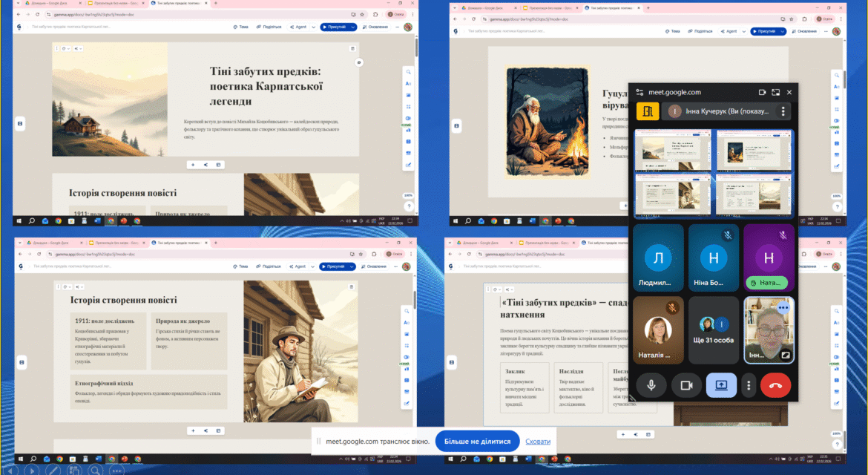Go to the previous slide with the slideshow arrow
The width and height of the screenshot is (868, 475).
click(x=12, y=470)
